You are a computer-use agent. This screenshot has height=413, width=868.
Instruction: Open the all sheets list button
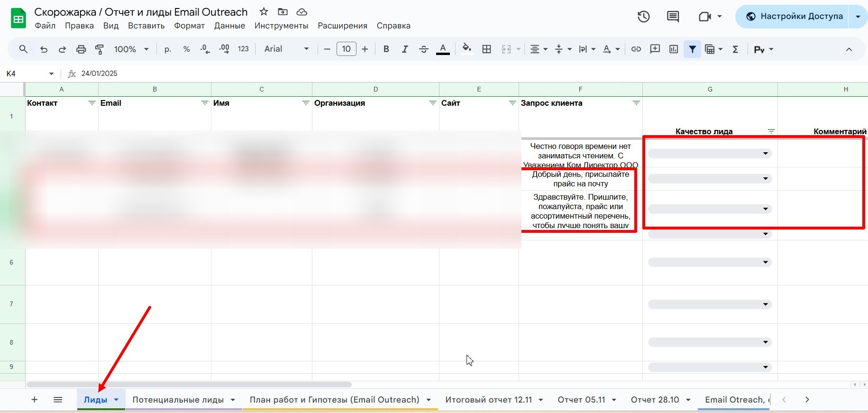pyautogui.click(x=58, y=400)
